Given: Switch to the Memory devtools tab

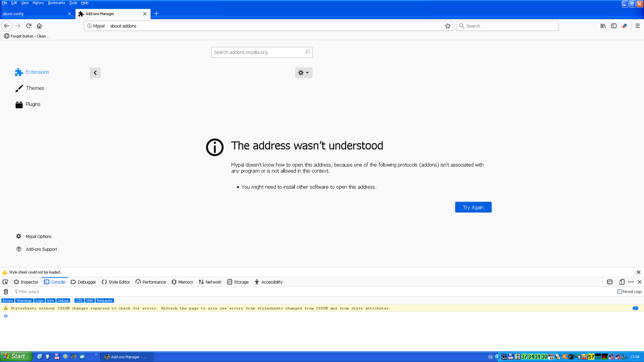Looking at the screenshot, I should (182, 282).
